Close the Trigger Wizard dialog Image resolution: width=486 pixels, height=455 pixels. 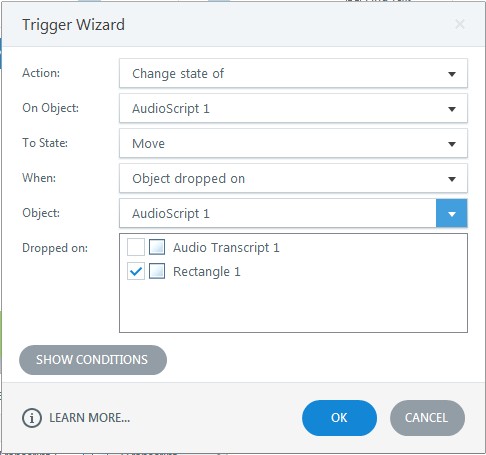point(460,24)
